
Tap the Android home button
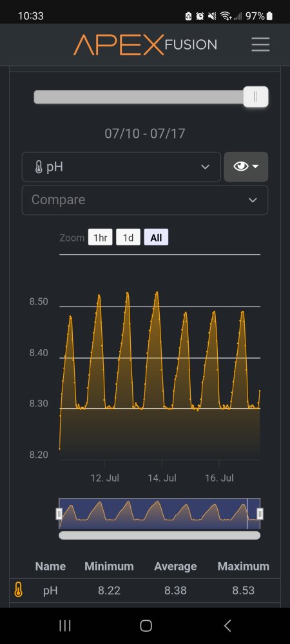pos(146,625)
